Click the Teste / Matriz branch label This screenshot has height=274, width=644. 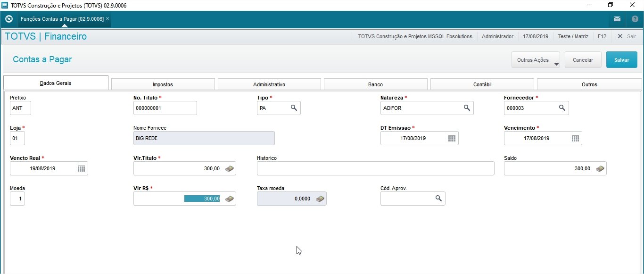(572, 36)
